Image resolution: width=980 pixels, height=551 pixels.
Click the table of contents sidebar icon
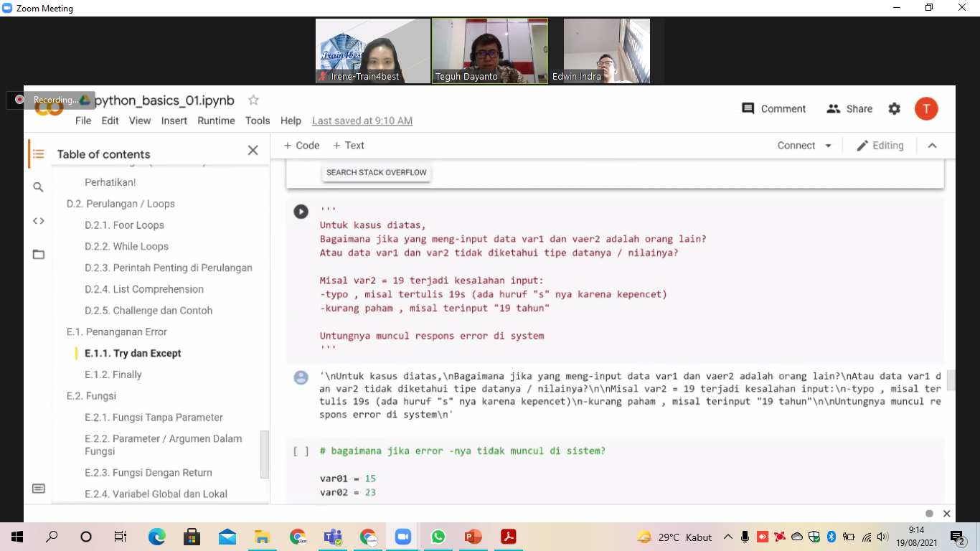(x=39, y=154)
